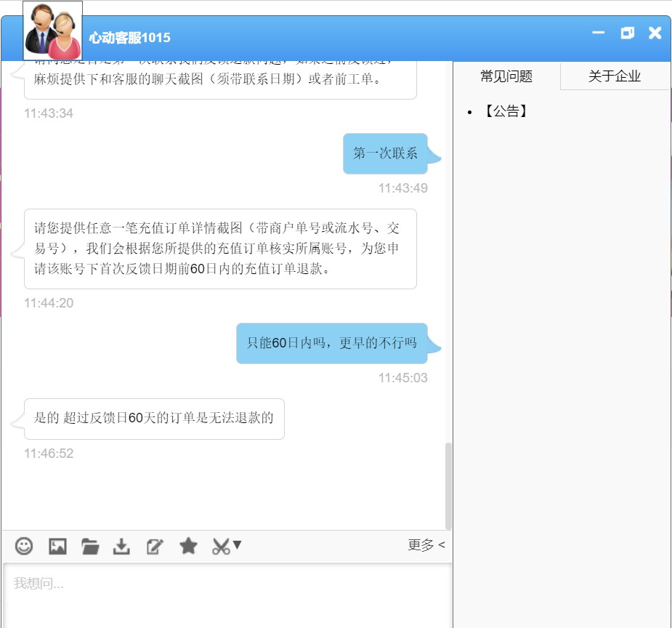Screen dimensions: 672x628
Task: Open favorites via the star icon
Action: tap(188, 546)
